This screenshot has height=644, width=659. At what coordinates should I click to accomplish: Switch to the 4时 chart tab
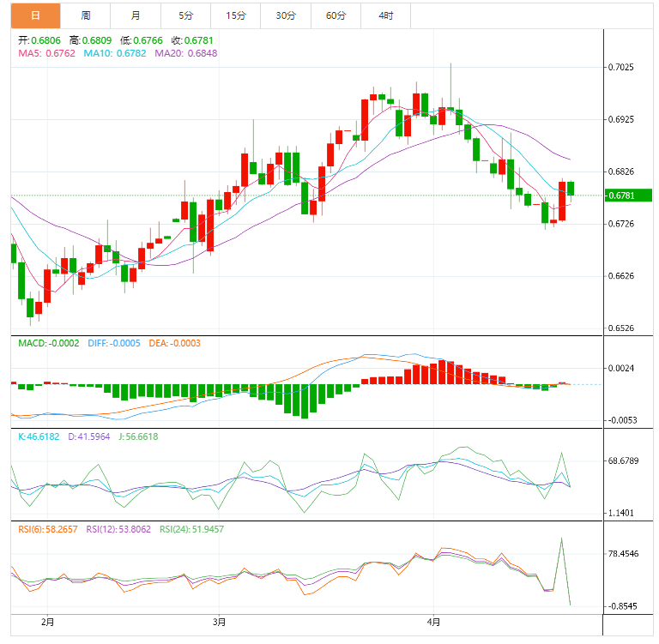click(386, 16)
